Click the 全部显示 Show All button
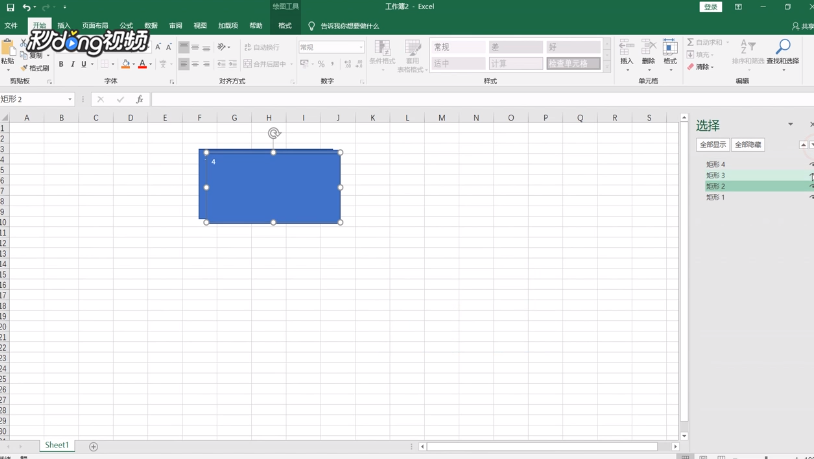Viewport: 814px width, 459px height. tap(713, 144)
